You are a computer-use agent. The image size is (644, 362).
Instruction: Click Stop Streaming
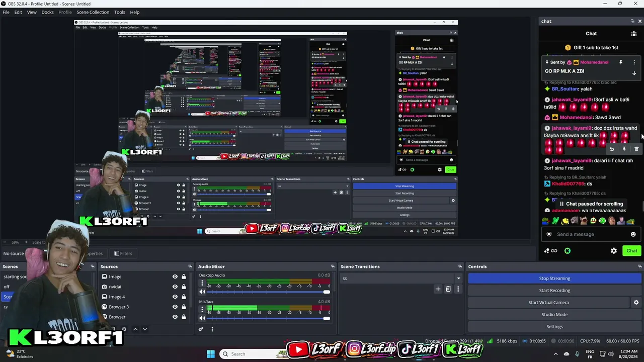(x=554, y=278)
